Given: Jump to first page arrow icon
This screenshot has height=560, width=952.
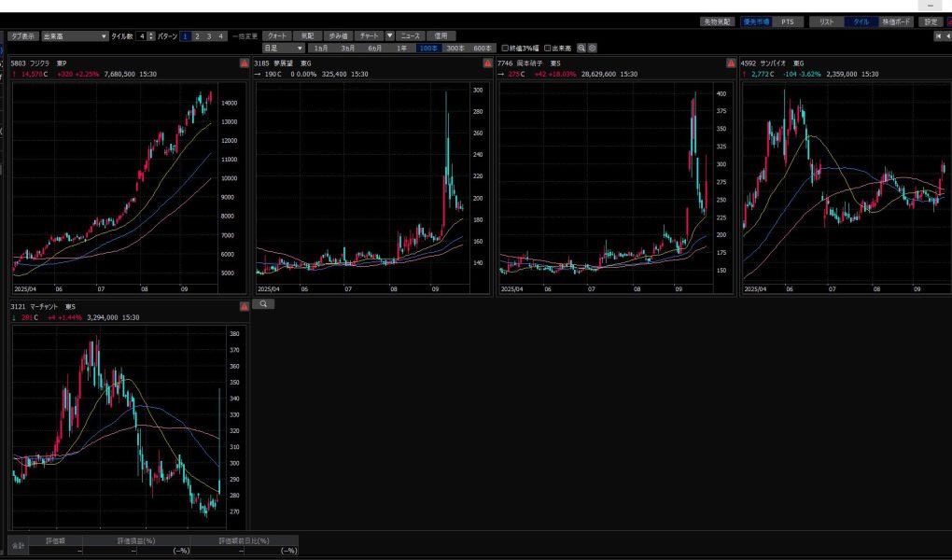Looking at the screenshot, I should 939,35.
